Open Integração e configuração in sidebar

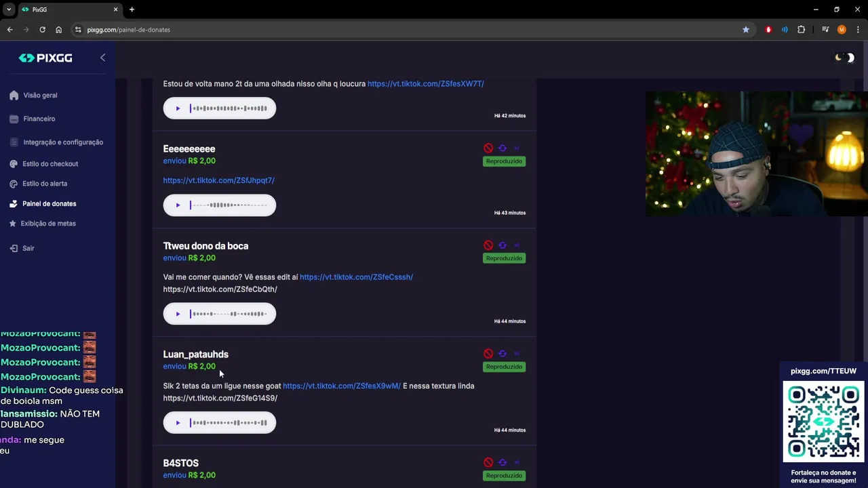[56, 142]
